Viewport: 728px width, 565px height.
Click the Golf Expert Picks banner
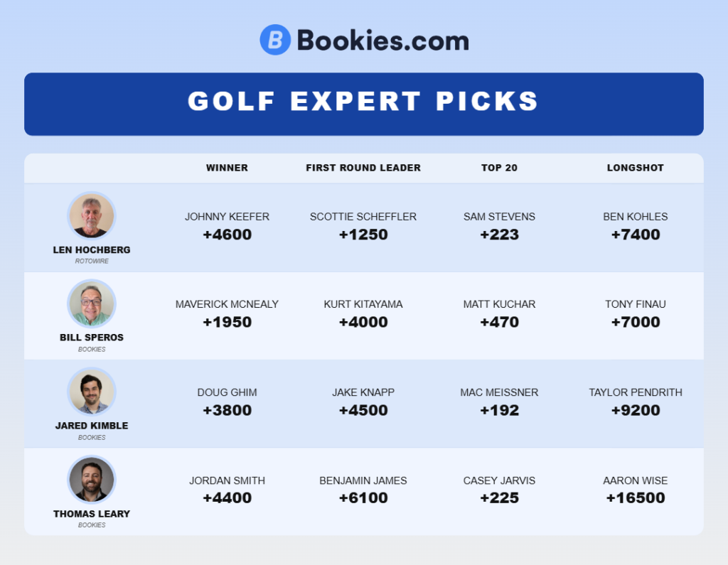[x=364, y=104]
